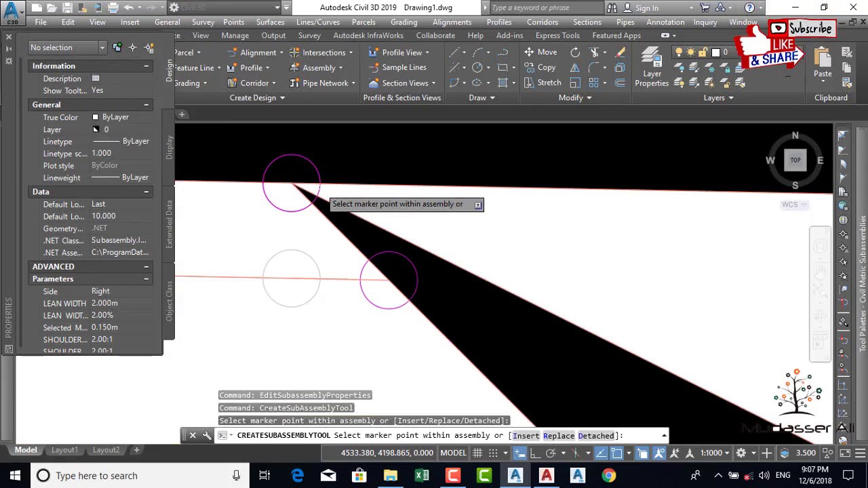This screenshot has height=488, width=868.
Task: Toggle the drawing grid display
Action: click(478, 453)
